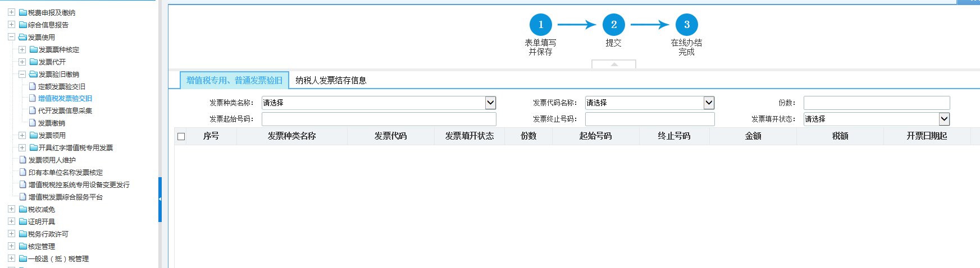Click the folder icon beside 发票代开
Screen dimensions: 980x268
pyautogui.click(x=33, y=62)
